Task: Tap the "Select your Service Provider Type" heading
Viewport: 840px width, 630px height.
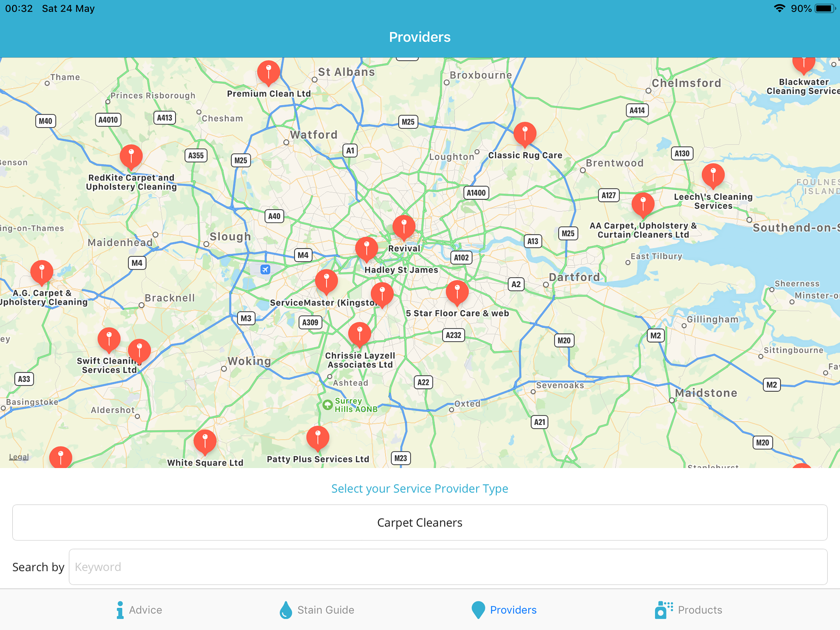Action: tap(420, 488)
